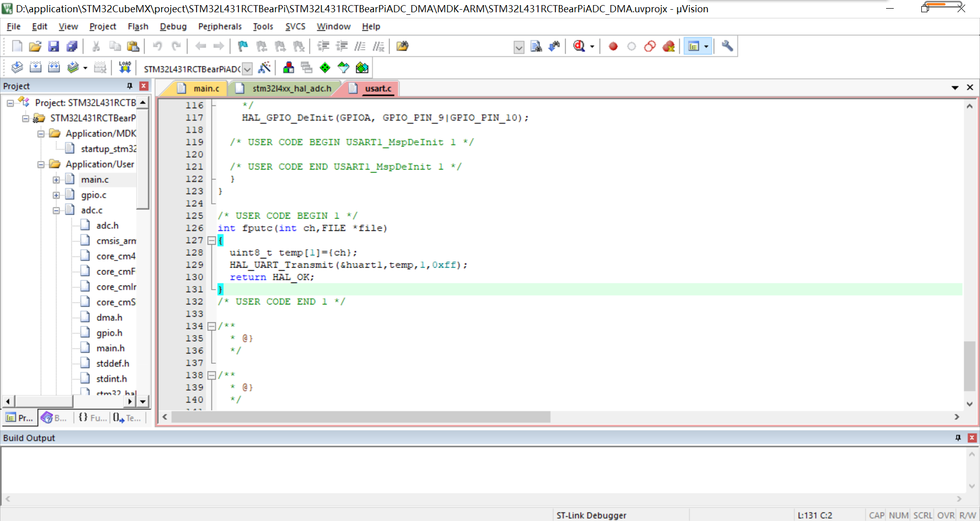Select stdint.h in project tree

pyautogui.click(x=111, y=378)
